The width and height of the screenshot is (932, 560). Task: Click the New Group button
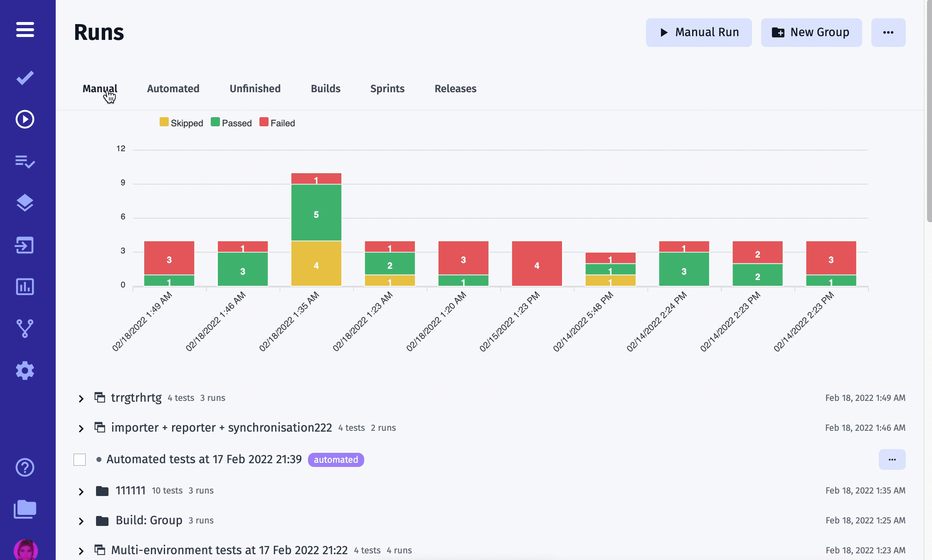tap(811, 31)
